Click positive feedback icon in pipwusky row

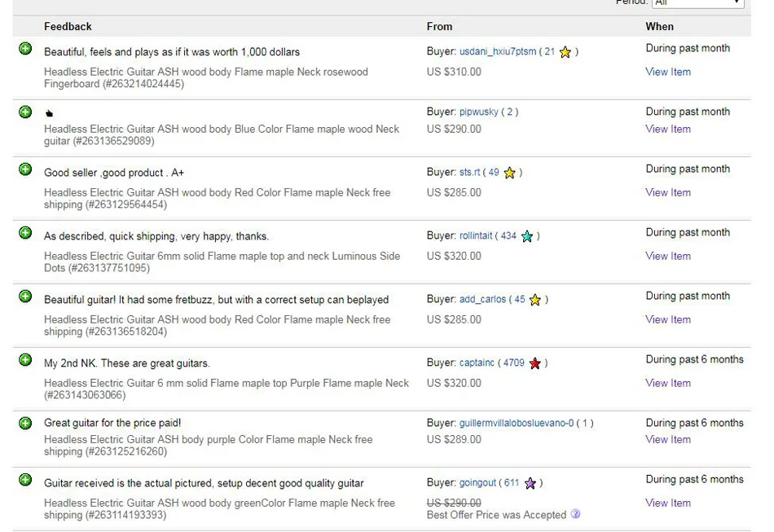point(25,112)
